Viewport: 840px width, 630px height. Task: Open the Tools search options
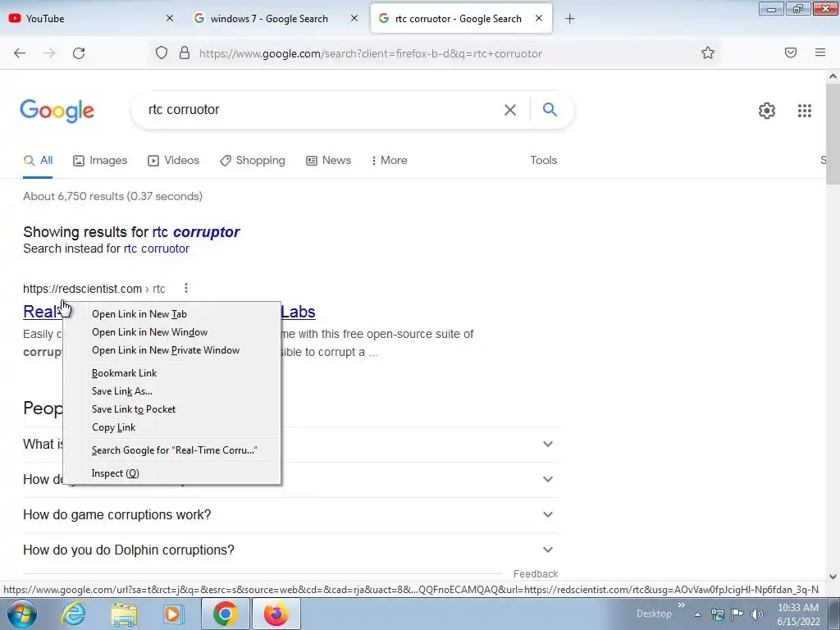[x=543, y=160]
